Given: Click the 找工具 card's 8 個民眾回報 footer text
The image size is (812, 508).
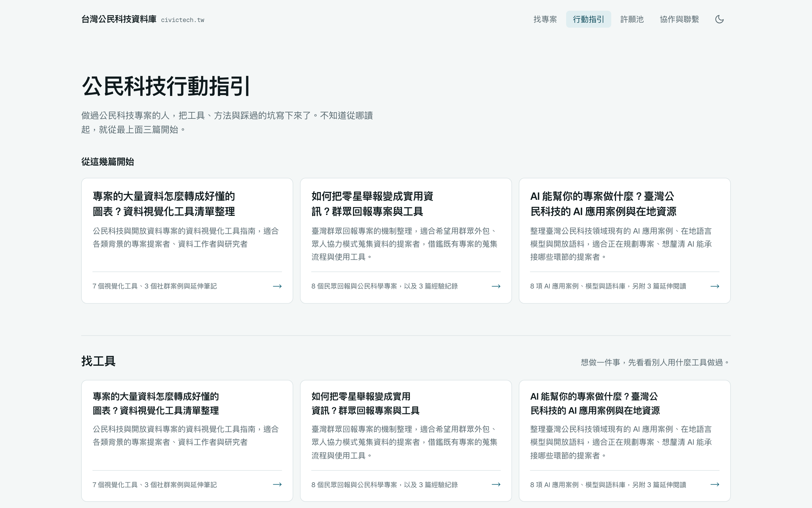Looking at the screenshot, I should pyautogui.click(x=385, y=485).
